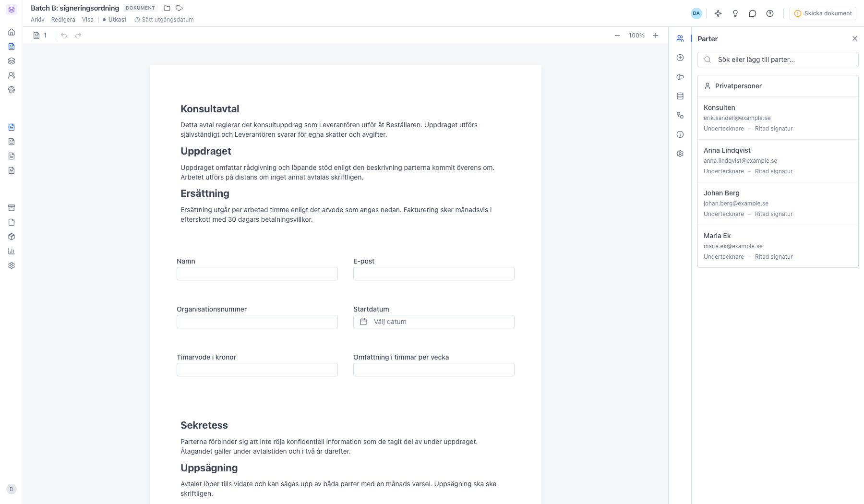864x504 pixels.
Task: Open the settings gear in left sidebar
Action: [12, 265]
